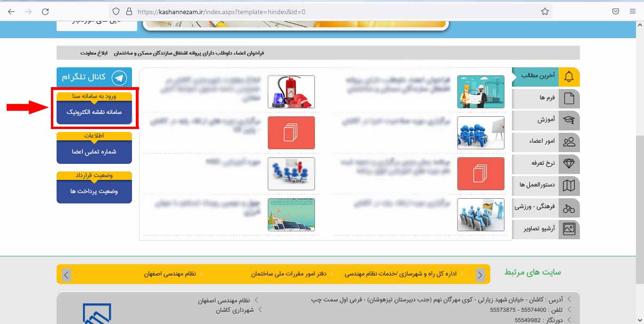Expand the left arrow of related sites carousel
The width and height of the screenshot is (644, 324).
point(66,274)
